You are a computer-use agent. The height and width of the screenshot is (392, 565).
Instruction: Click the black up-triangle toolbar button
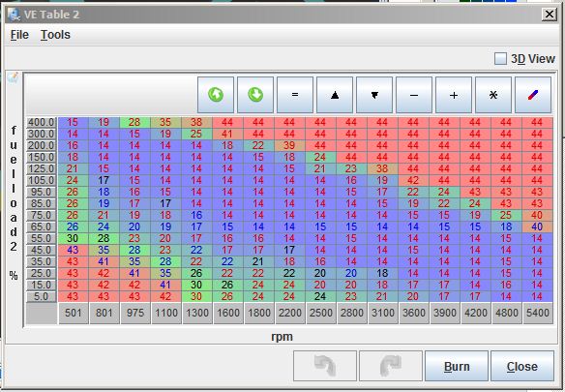(x=335, y=95)
